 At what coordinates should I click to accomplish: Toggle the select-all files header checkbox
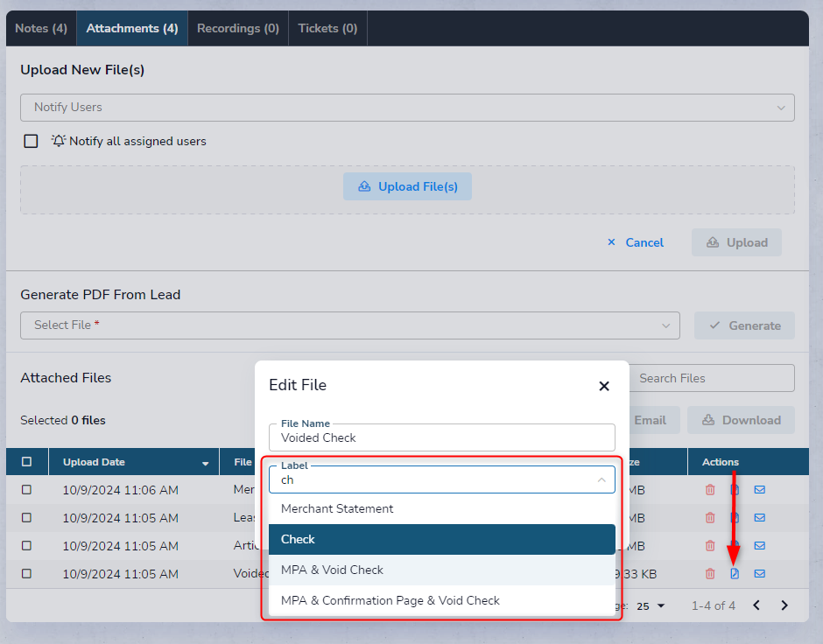pyautogui.click(x=26, y=462)
